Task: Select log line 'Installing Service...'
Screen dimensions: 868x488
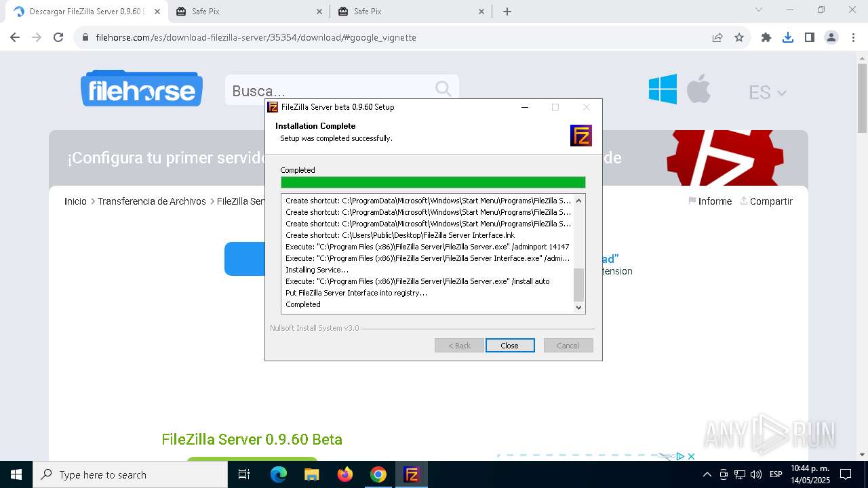Action: click(317, 270)
